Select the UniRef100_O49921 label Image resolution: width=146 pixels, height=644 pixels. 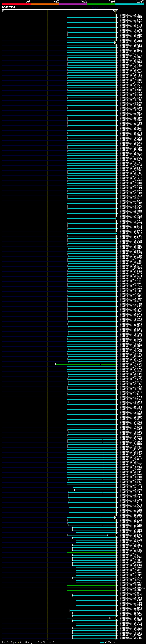click(131, 364)
